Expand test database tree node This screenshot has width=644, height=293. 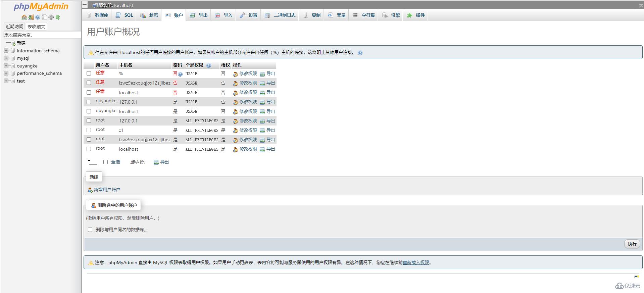click(6, 81)
